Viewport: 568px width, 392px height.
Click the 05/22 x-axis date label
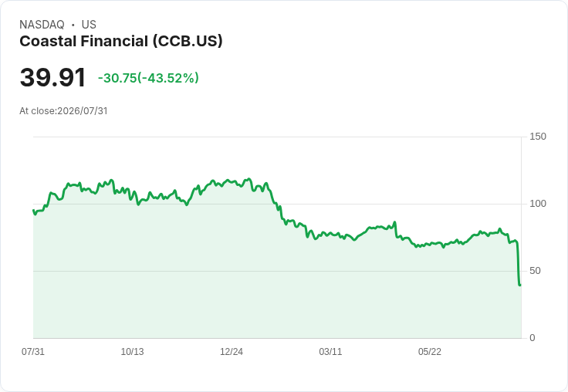pyautogui.click(x=430, y=352)
